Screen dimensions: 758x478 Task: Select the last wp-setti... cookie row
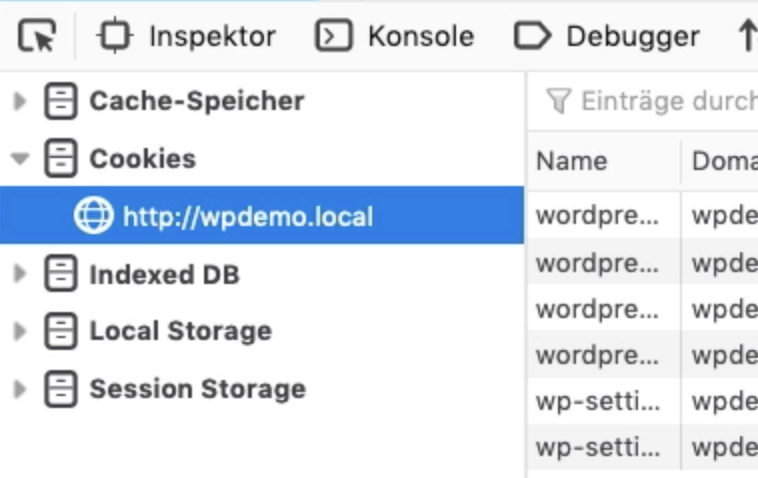click(x=643, y=448)
